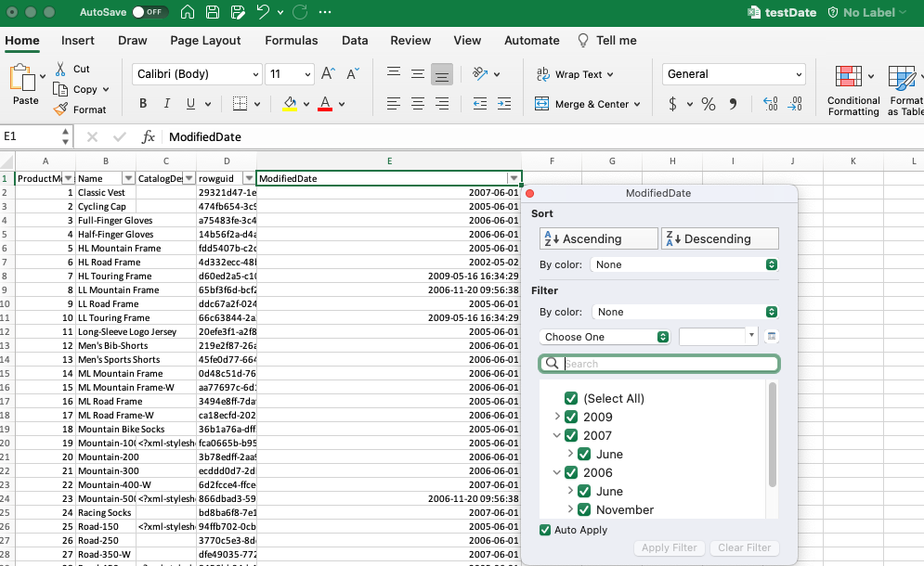The height and width of the screenshot is (566, 924).
Task: Toggle AutoSave switch
Action: pyautogui.click(x=150, y=12)
